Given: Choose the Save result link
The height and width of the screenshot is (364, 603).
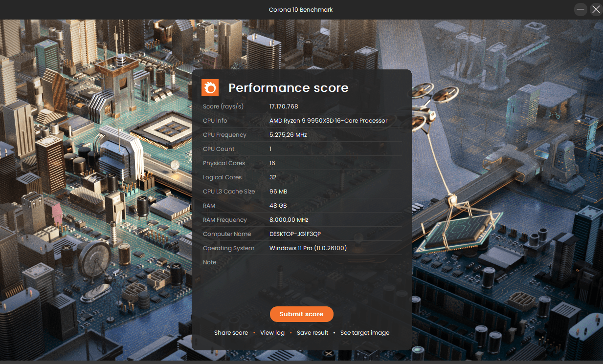Looking at the screenshot, I should pos(313,333).
